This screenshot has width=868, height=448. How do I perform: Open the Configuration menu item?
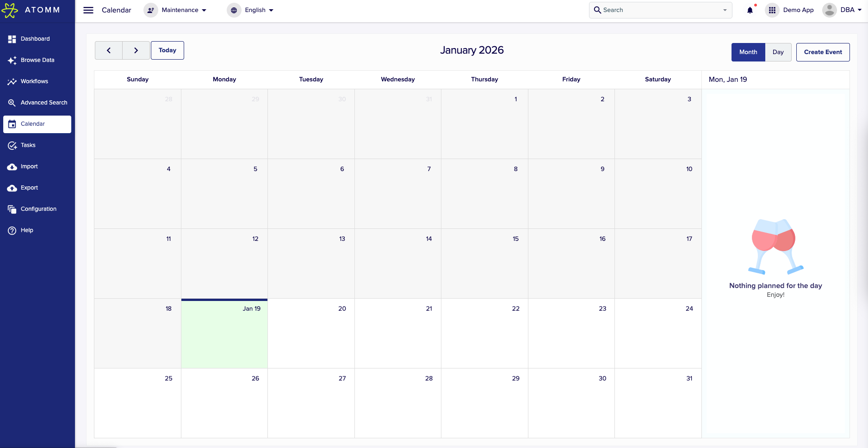pyautogui.click(x=38, y=209)
